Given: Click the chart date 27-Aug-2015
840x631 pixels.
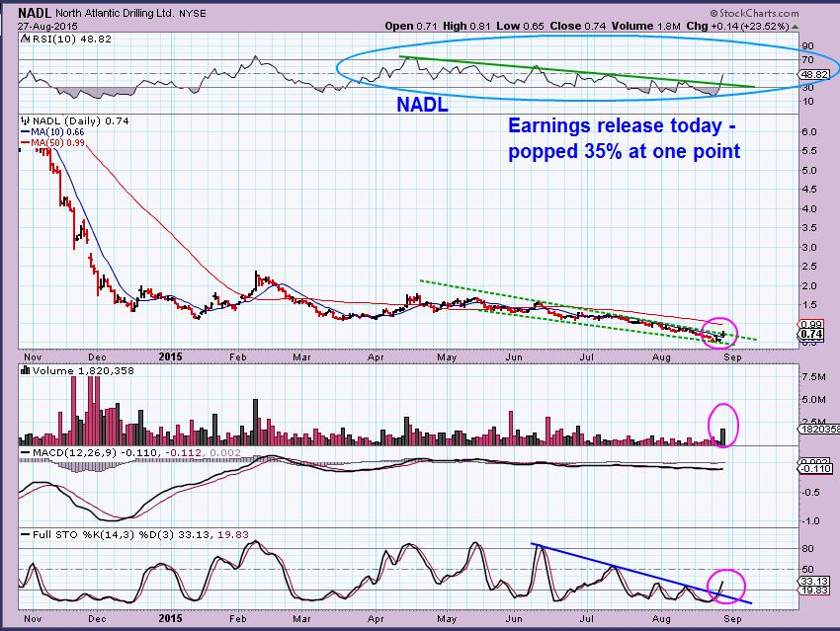Looking at the screenshot, I should tap(47, 27).
